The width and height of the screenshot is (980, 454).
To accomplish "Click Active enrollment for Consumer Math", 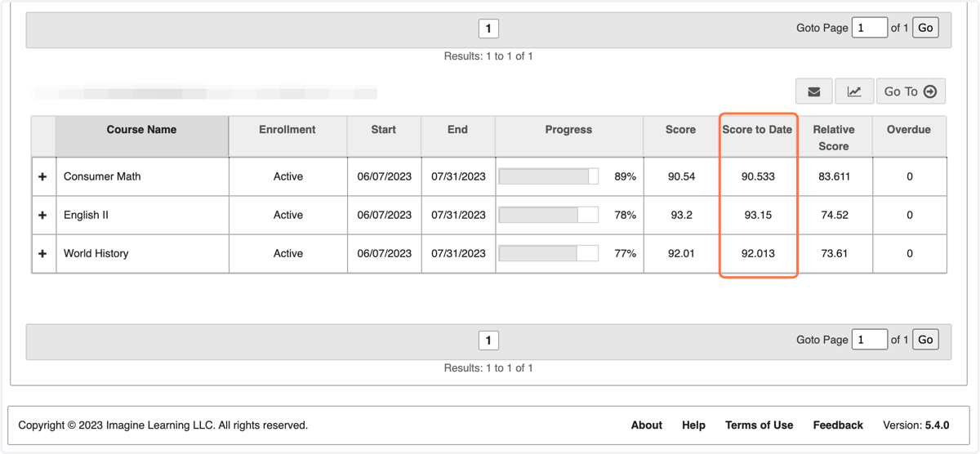I will 288,176.
